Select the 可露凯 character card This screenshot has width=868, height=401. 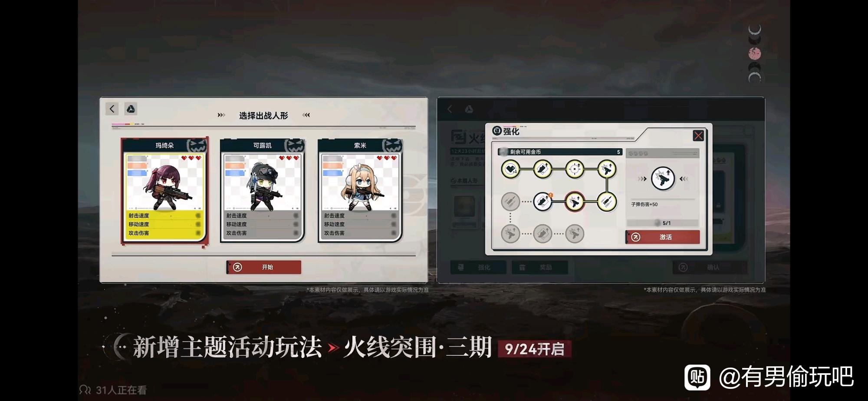point(262,191)
